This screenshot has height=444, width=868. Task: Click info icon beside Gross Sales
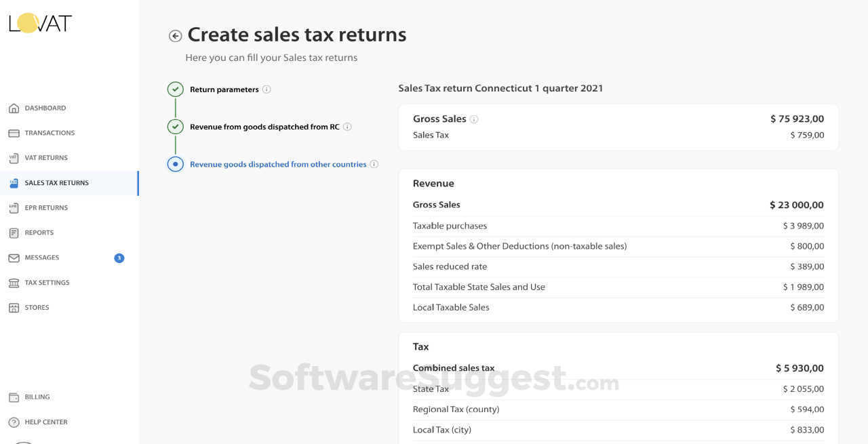pos(474,119)
